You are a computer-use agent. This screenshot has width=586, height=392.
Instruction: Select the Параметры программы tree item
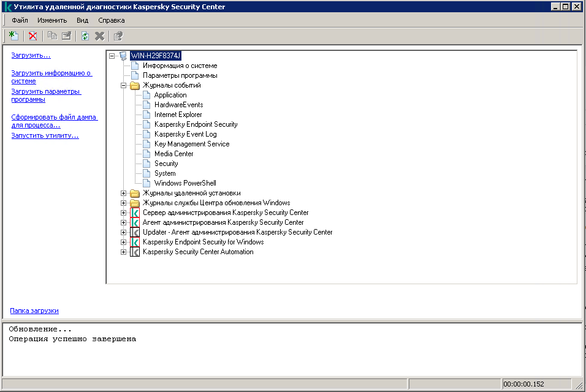coord(180,75)
